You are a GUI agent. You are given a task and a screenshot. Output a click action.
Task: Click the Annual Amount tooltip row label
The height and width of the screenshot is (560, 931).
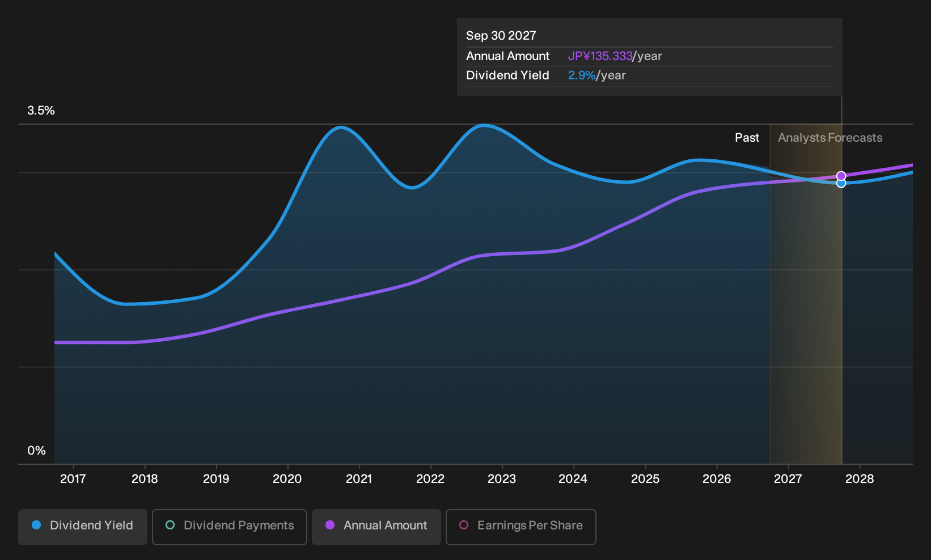[x=507, y=56]
